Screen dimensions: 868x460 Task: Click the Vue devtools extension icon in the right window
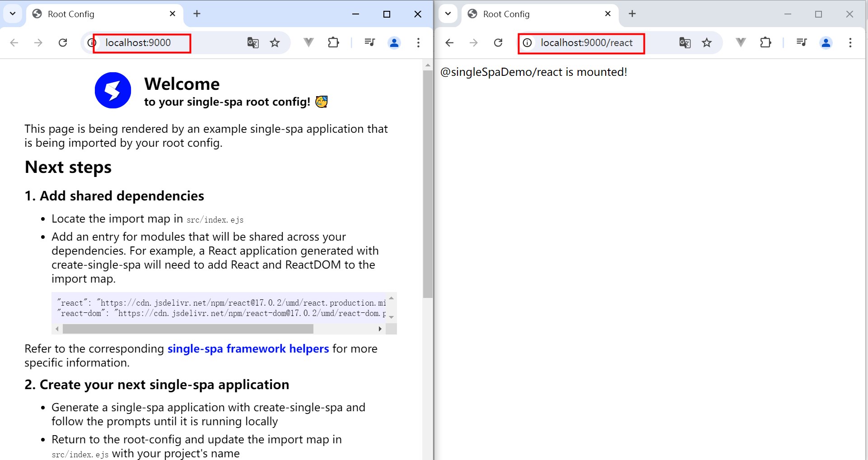(x=741, y=42)
